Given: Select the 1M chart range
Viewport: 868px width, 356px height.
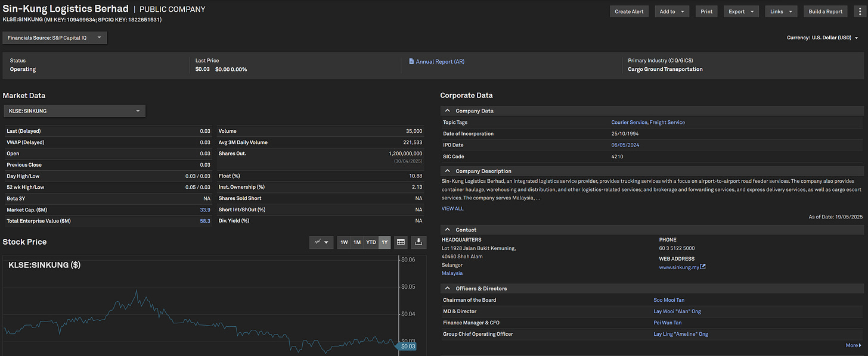Looking at the screenshot, I should coord(356,242).
